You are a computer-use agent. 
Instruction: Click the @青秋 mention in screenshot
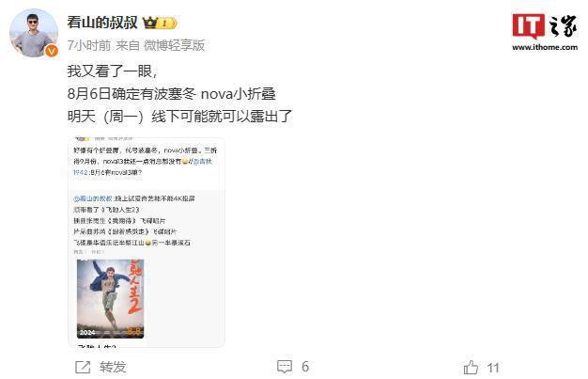(203, 162)
